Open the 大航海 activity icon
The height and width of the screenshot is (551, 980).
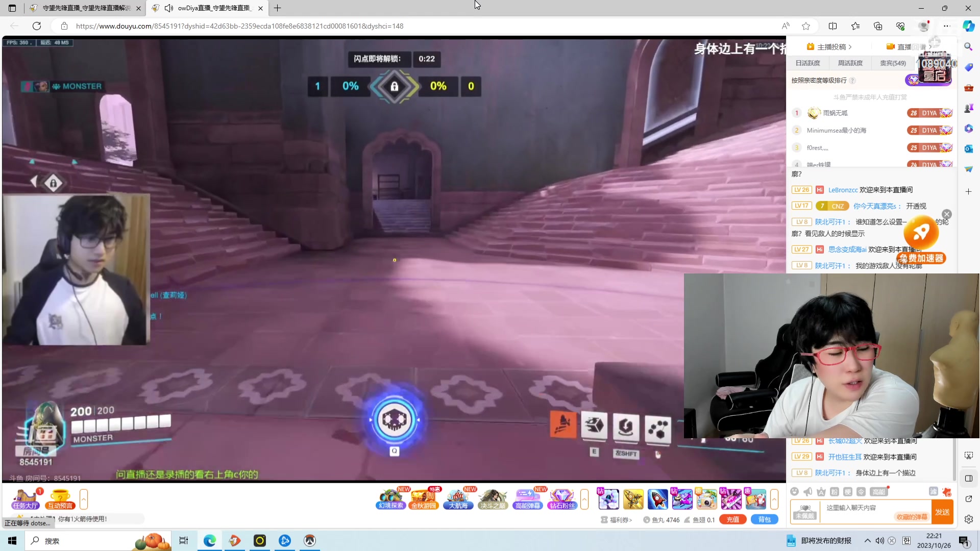pos(458,499)
